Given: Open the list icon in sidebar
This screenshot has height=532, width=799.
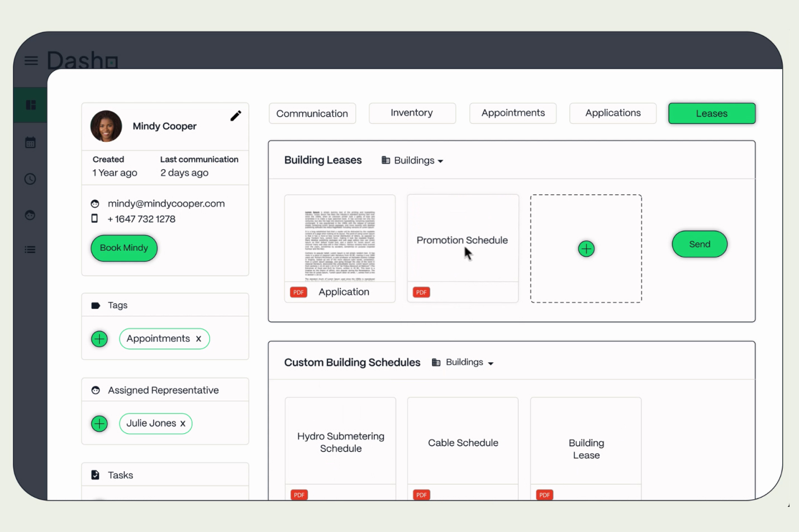Looking at the screenshot, I should click(x=30, y=250).
